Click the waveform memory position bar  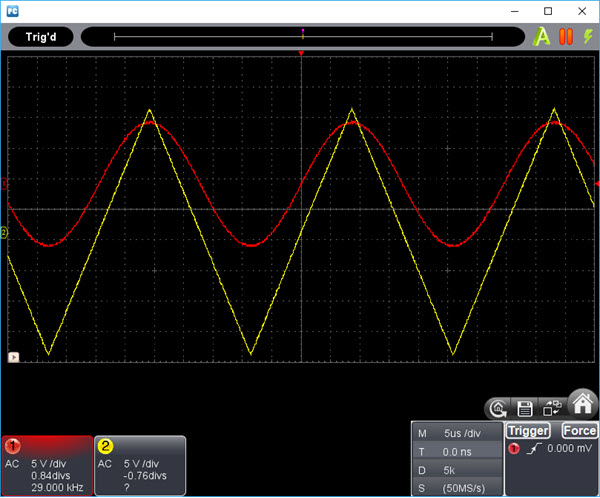[x=303, y=37]
